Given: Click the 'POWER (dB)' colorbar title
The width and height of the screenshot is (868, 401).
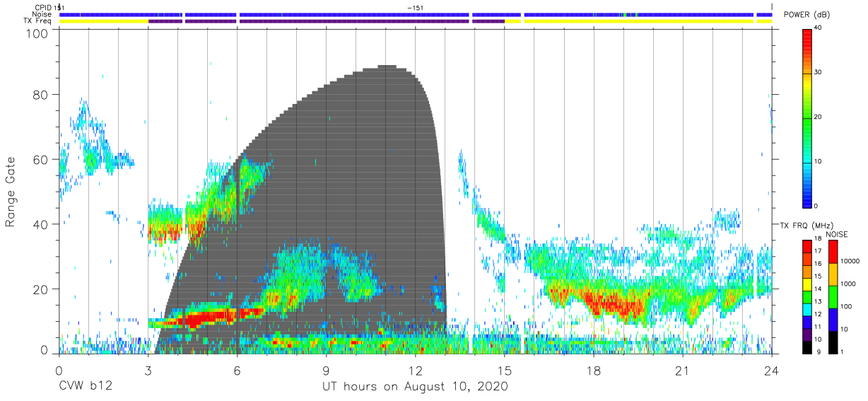Looking at the screenshot, I should [807, 15].
